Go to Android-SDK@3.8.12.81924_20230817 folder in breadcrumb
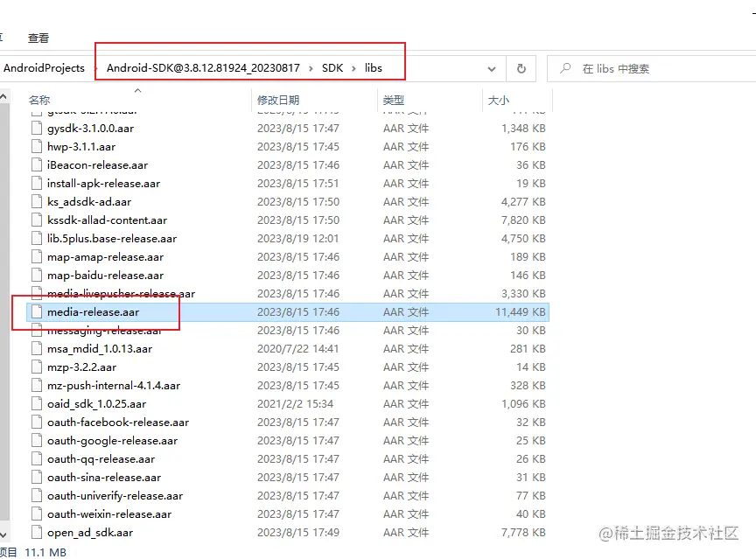 [x=203, y=68]
